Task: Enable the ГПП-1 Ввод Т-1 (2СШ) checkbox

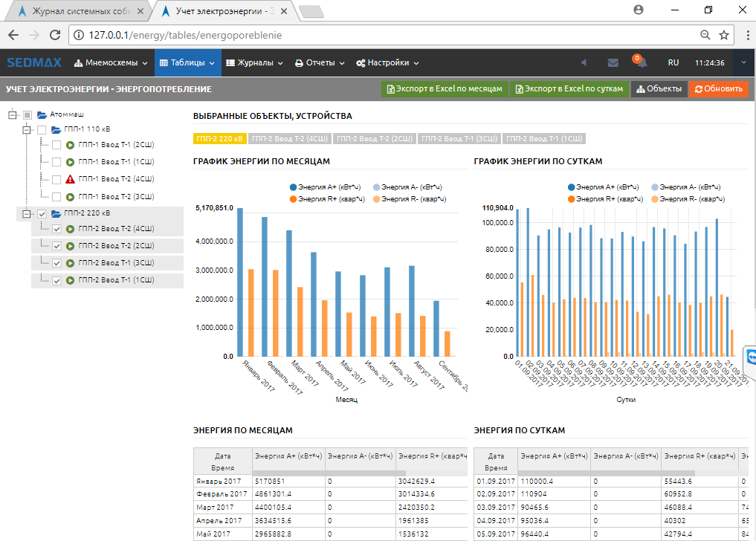Action: tap(56, 144)
